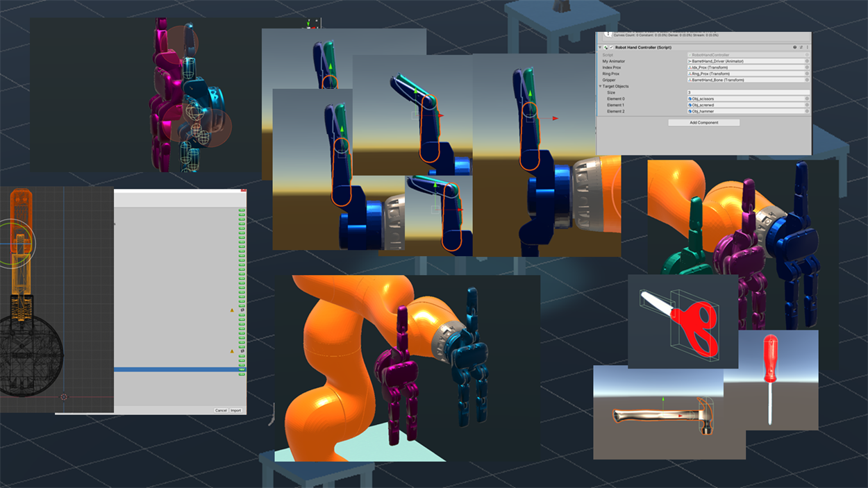Click the object picker circle next to Obj_hammer
This screenshot has height=488, width=868.
coord(807,111)
